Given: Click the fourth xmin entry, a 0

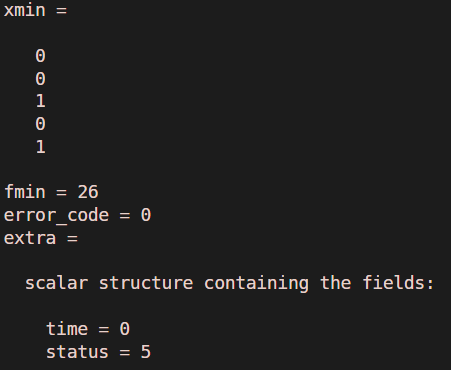Looking at the screenshot, I should [40, 124].
